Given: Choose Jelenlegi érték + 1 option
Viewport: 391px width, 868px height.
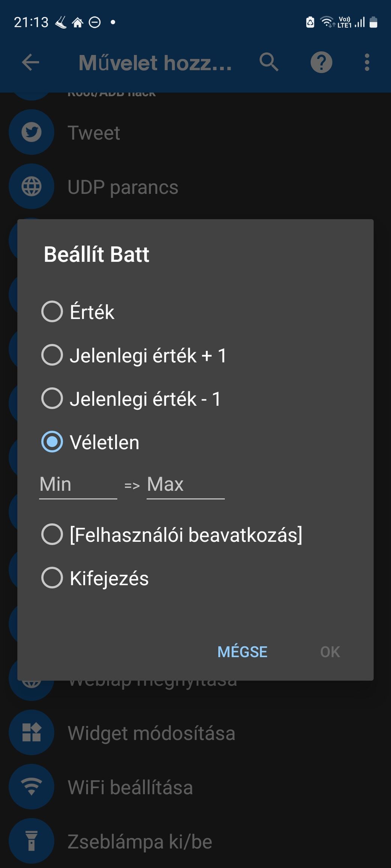Looking at the screenshot, I should (x=134, y=355).
